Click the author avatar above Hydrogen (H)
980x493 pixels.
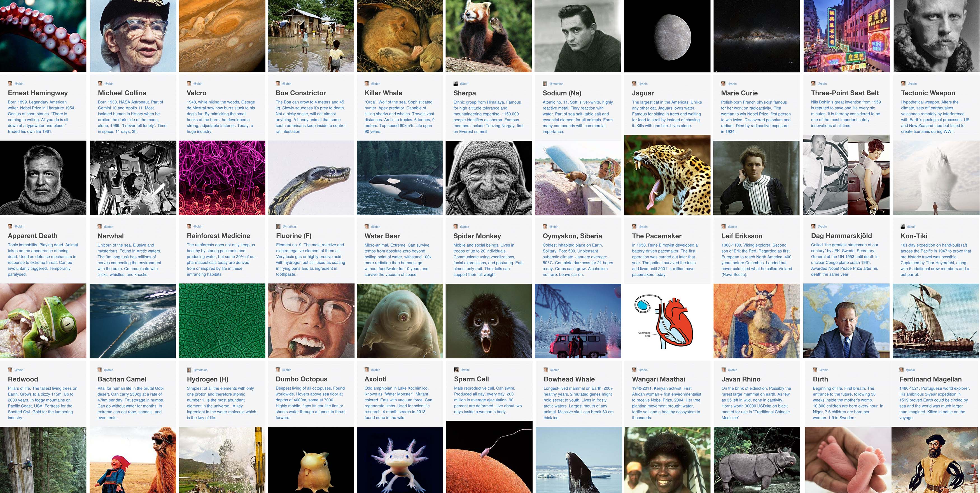pos(189,370)
